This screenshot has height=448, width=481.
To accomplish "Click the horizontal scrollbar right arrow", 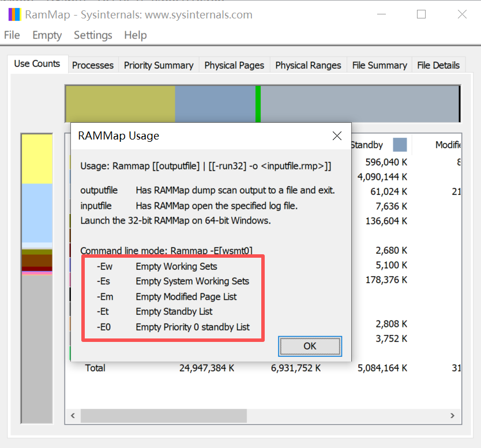I will point(453,416).
